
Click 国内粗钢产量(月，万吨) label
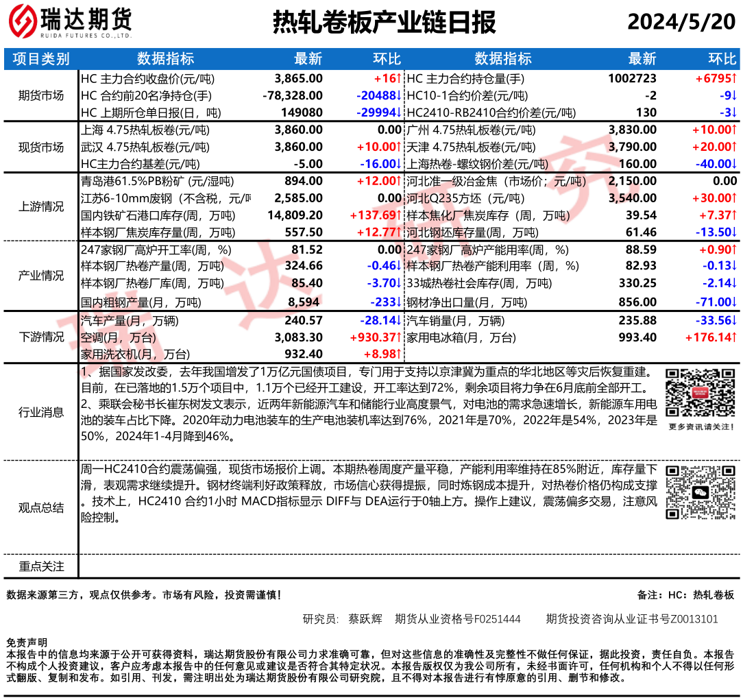tap(141, 302)
